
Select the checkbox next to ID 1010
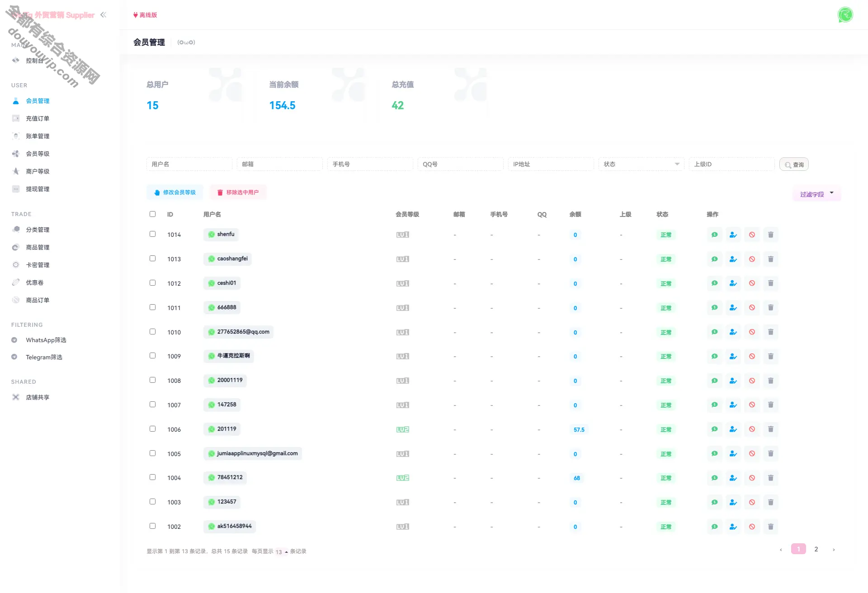(153, 332)
